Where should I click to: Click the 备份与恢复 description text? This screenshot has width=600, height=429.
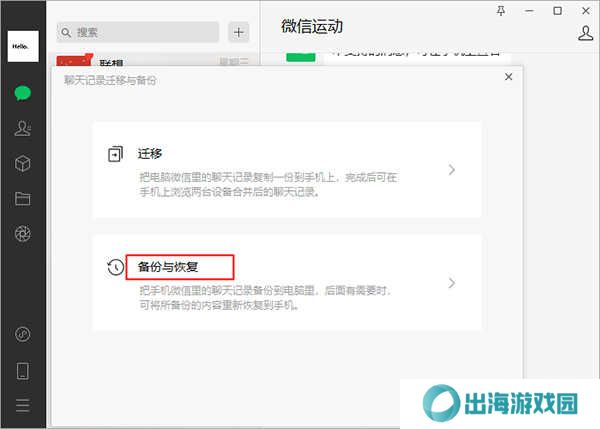264,298
